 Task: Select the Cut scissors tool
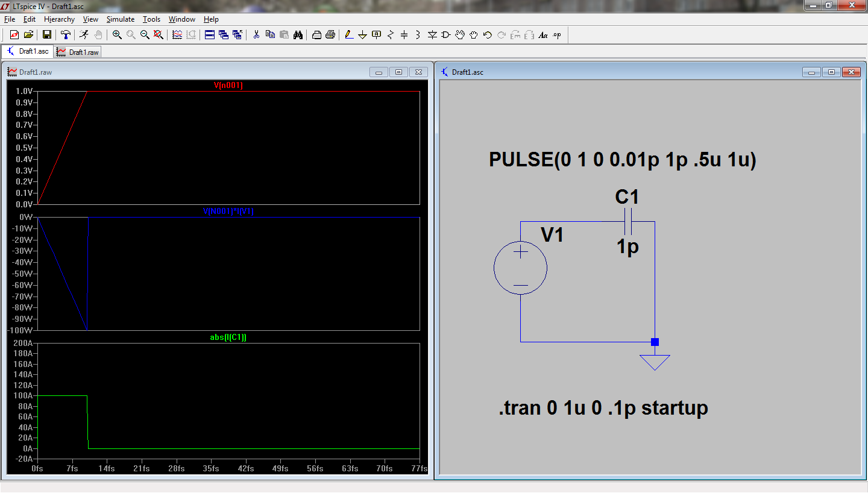[256, 35]
